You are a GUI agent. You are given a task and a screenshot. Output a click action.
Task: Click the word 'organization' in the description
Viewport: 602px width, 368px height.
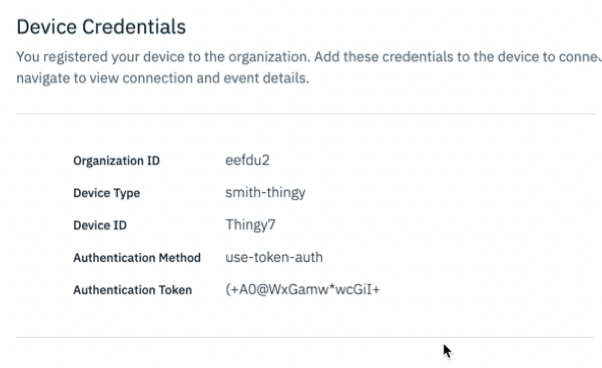coord(269,57)
